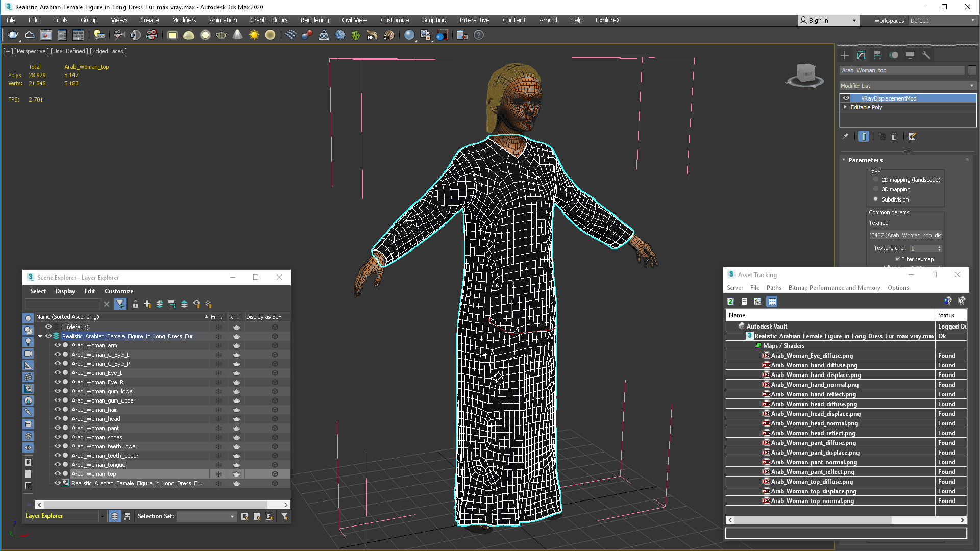Click the Create New Layer icon
Screen dimensions: 980x551
click(x=148, y=304)
